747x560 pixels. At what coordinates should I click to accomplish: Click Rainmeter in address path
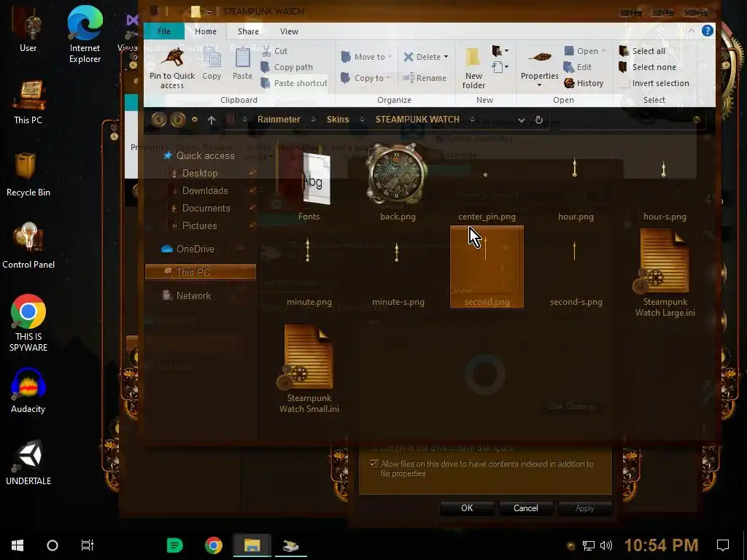point(279,120)
